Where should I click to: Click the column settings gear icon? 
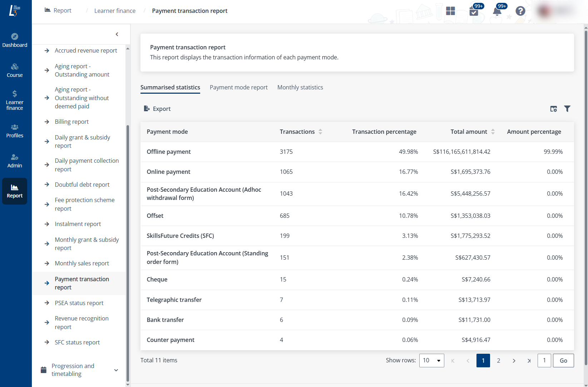(x=553, y=108)
